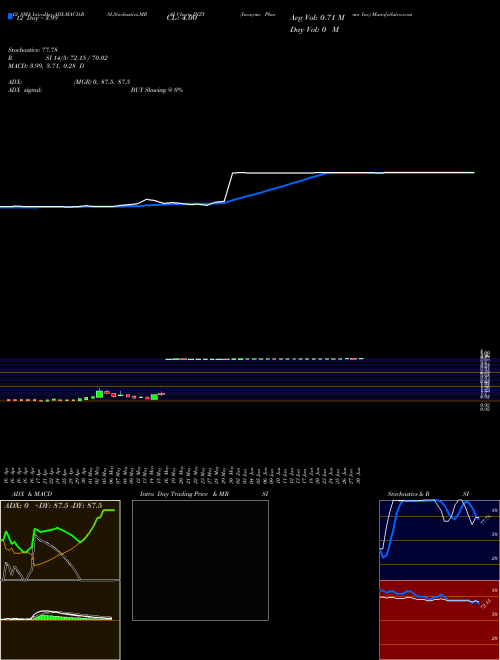
Task: Click the 'ADX signal:' label
Action: point(25,90)
